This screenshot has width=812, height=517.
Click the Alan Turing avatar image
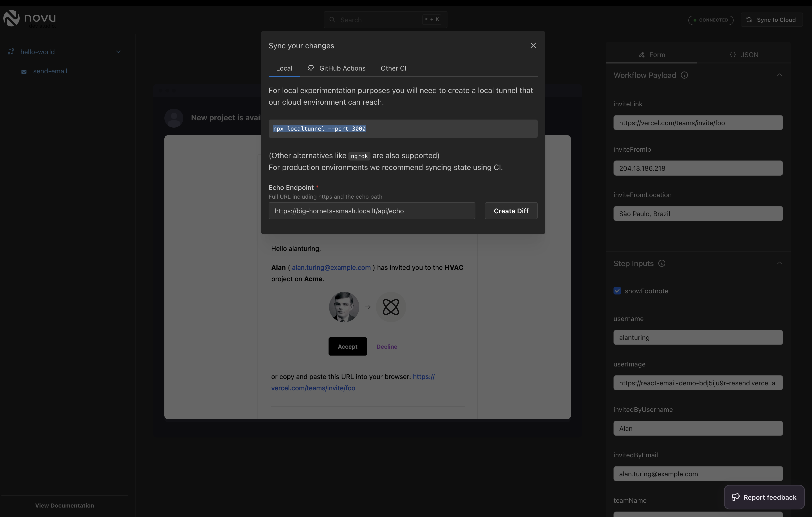tap(344, 307)
